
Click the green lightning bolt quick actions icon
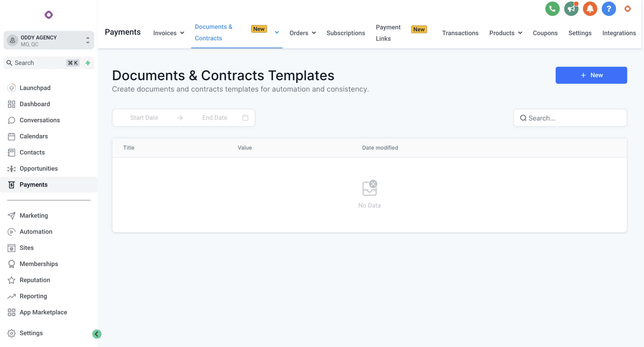click(88, 63)
